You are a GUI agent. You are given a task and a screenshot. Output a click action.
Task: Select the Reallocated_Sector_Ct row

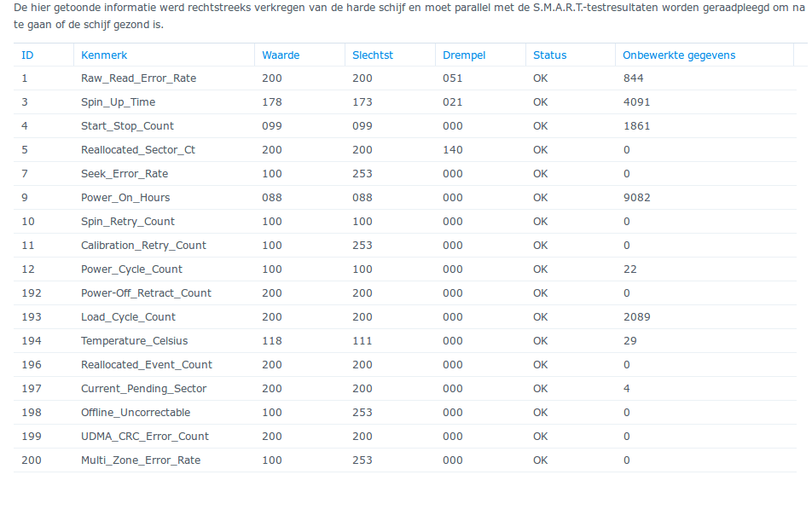(x=137, y=150)
